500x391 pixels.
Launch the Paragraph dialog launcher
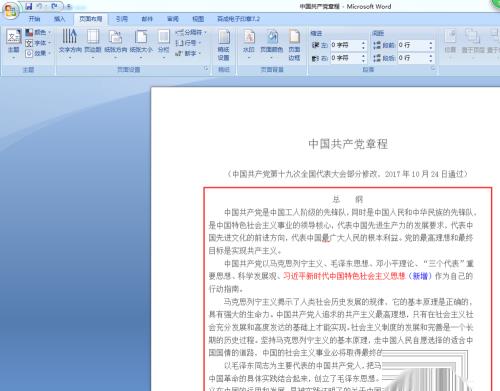[x=433, y=68]
